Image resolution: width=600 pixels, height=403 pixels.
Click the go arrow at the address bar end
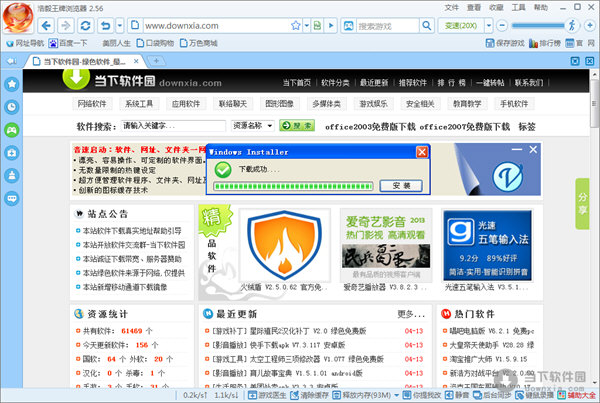coord(331,26)
